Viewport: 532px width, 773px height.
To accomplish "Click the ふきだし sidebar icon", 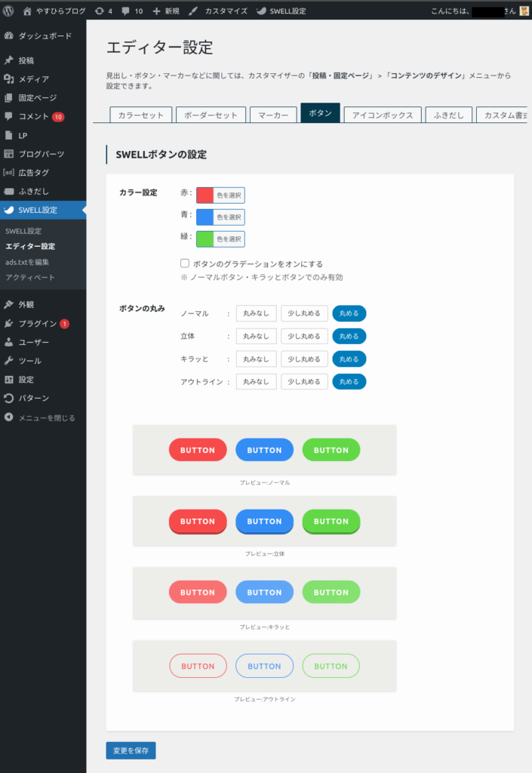I will pos(9,191).
